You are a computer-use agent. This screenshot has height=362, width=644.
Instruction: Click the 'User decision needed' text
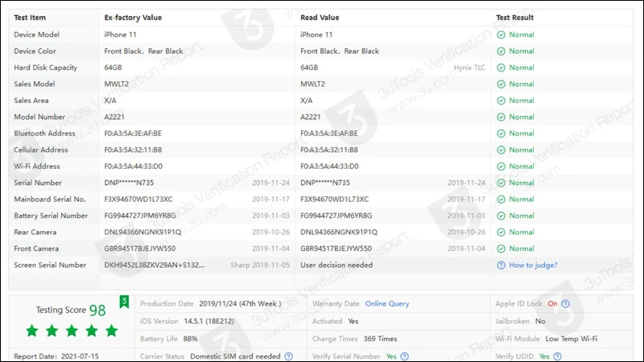(336, 265)
